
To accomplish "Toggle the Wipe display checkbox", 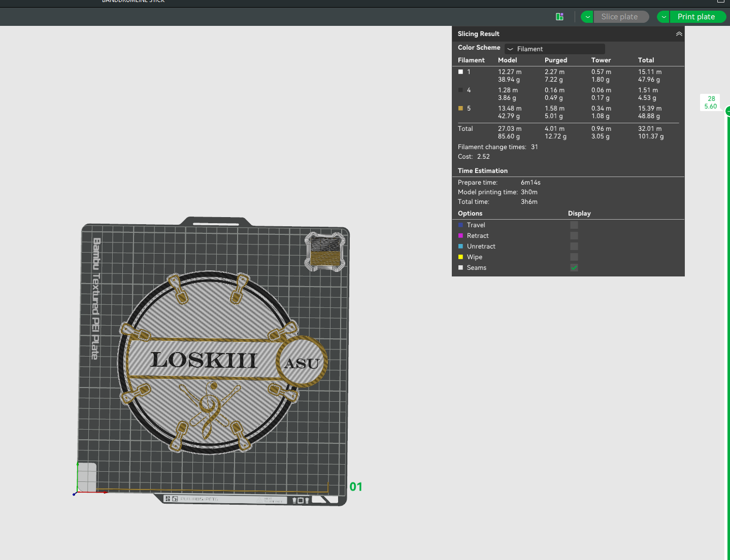I will coord(574,257).
